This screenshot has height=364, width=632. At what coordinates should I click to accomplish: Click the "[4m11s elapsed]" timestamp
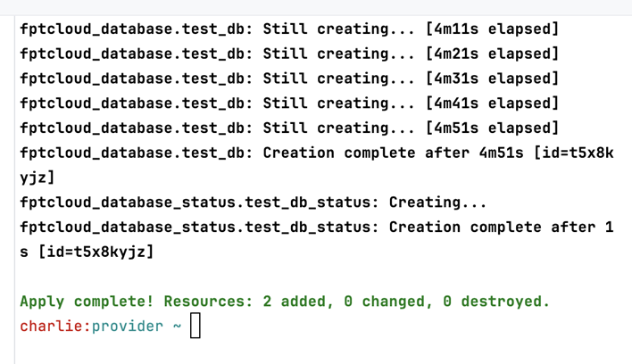click(x=492, y=29)
